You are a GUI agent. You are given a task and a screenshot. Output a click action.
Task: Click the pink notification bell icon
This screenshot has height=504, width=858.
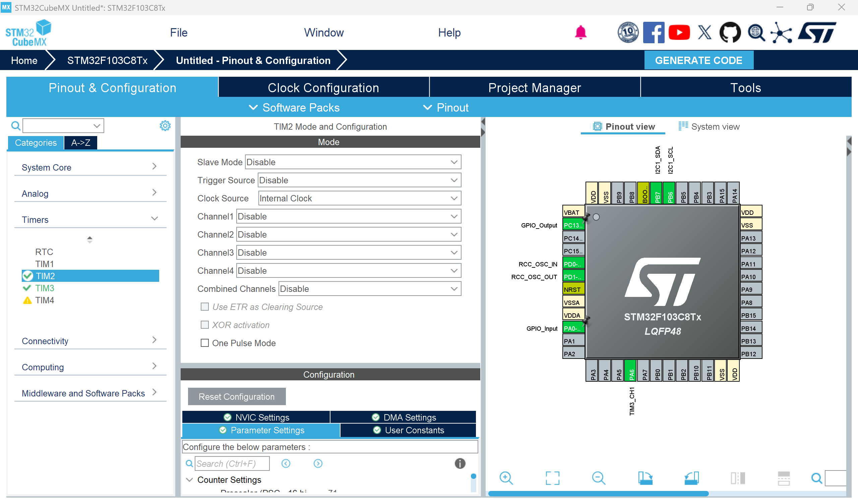580,33
